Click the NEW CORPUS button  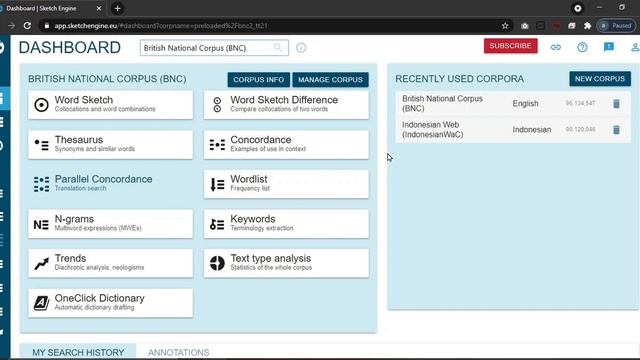click(x=600, y=79)
